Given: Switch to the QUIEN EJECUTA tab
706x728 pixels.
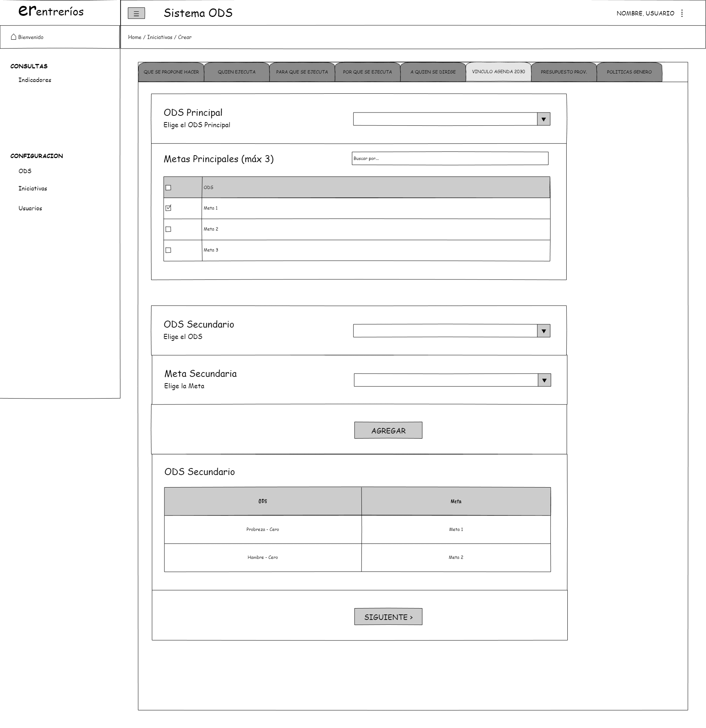Looking at the screenshot, I should [x=236, y=72].
